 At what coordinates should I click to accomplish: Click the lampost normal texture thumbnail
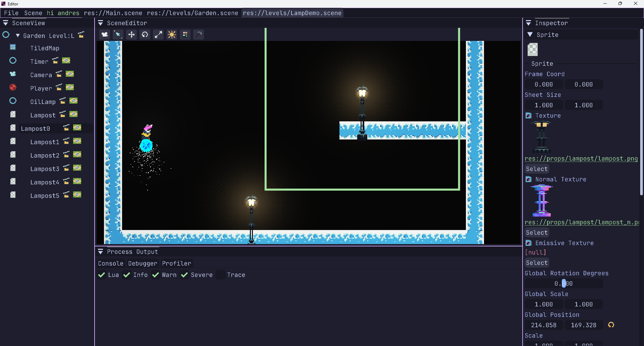point(542,201)
